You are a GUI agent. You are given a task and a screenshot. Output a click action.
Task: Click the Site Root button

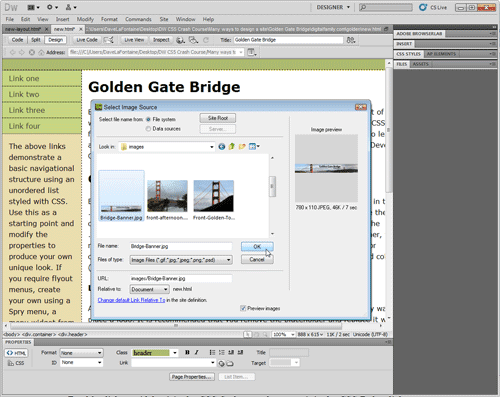[218, 118]
